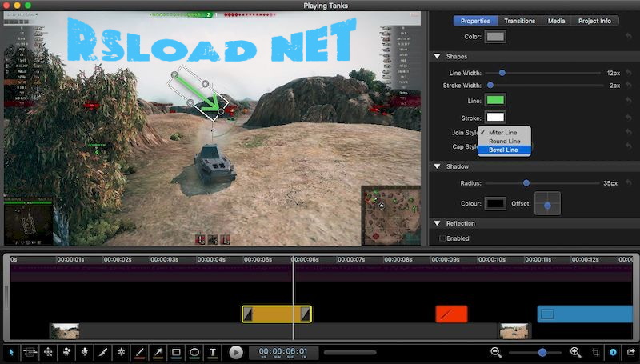Image resolution: width=640 pixels, height=364 pixels.
Task: Click the movie camera record icon
Action: tap(66, 352)
